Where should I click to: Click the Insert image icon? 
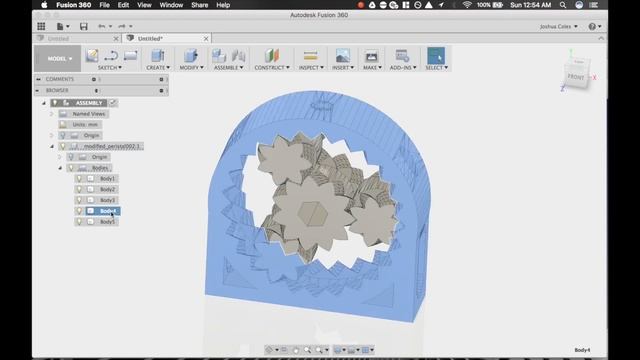(x=343, y=56)
